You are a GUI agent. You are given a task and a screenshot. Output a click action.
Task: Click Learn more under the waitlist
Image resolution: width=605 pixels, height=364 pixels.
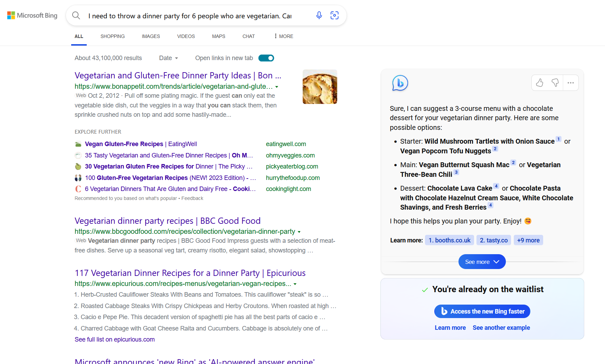[450, 328]
